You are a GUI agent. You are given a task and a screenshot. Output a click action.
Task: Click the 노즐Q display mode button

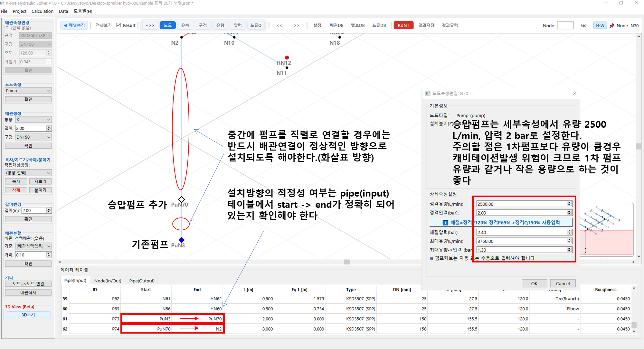[256, 25]
